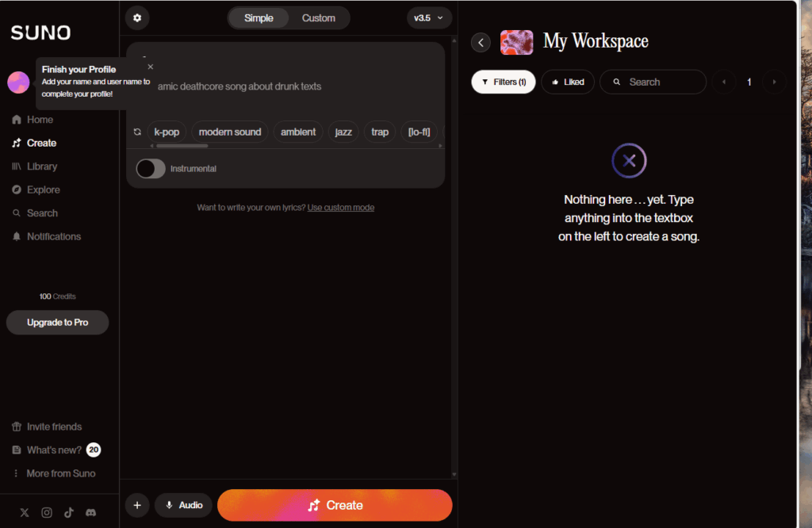Switch to Simple mode tab

pos(259,18)
